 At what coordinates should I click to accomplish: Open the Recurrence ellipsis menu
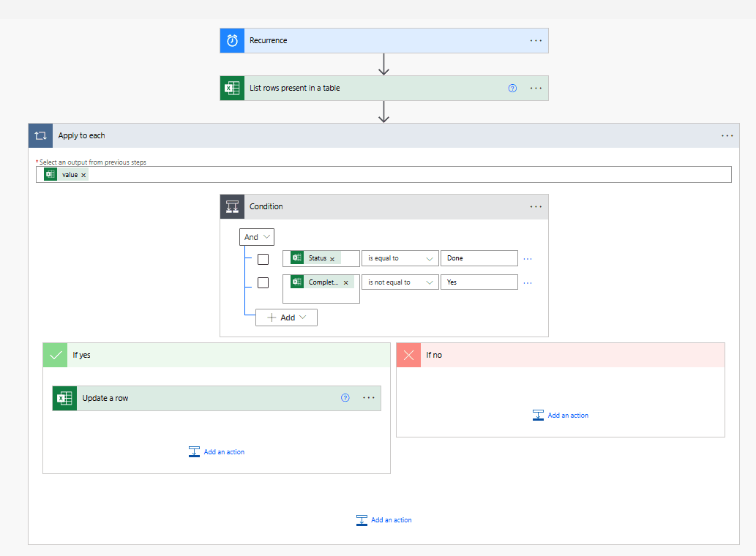(536, 40)
